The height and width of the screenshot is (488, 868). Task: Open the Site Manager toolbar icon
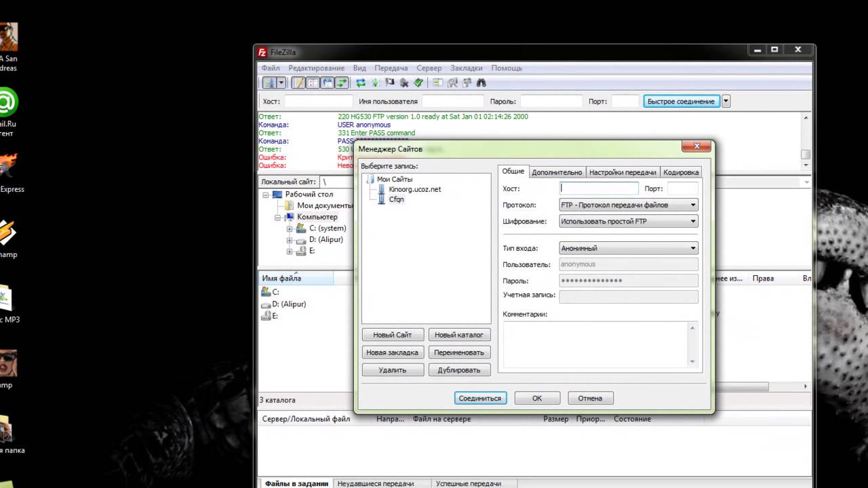point(269,83)
